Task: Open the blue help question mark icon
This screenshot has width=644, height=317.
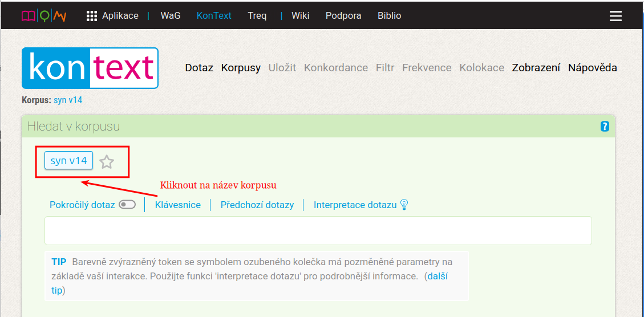Action: [x=605, y=127]
